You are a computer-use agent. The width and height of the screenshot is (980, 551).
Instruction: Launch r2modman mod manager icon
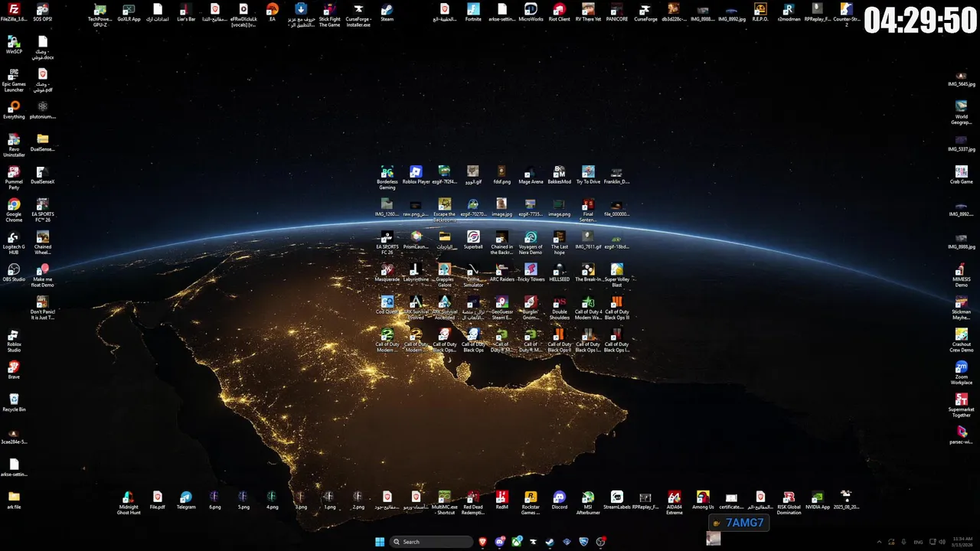click(x=789, y=12)
